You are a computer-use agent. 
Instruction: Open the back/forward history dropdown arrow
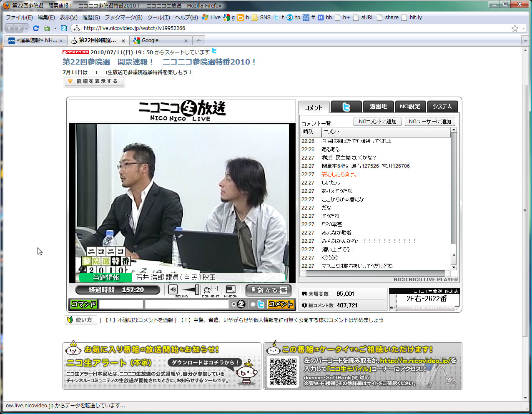tap(26, 28)
